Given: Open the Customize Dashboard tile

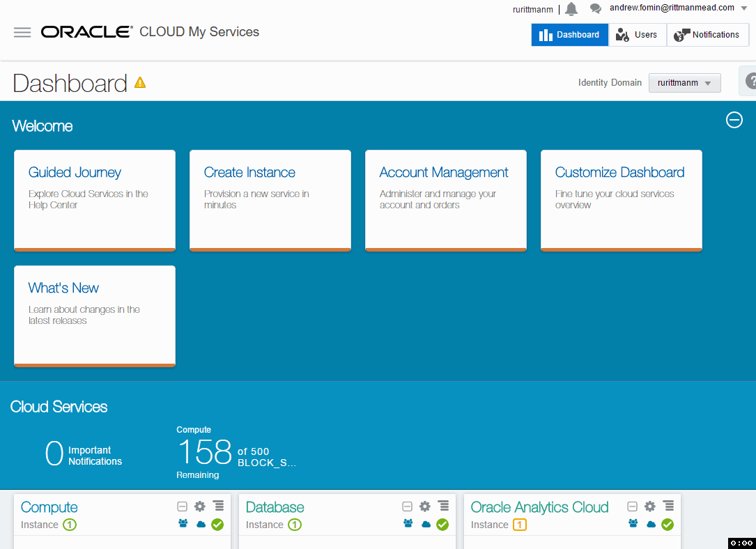Looking at the screenshot, I should (x=621, y=201).
